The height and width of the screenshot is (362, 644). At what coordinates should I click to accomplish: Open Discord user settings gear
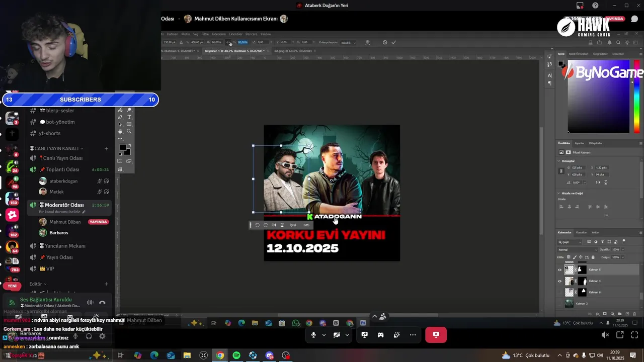[102, 336]
